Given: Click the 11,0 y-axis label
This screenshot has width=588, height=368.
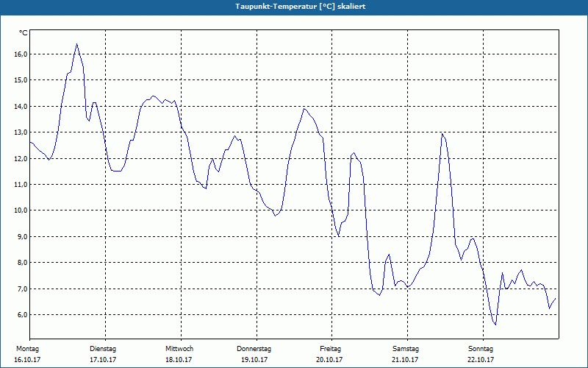Looking at the screenshot, I should click(21, 185).
